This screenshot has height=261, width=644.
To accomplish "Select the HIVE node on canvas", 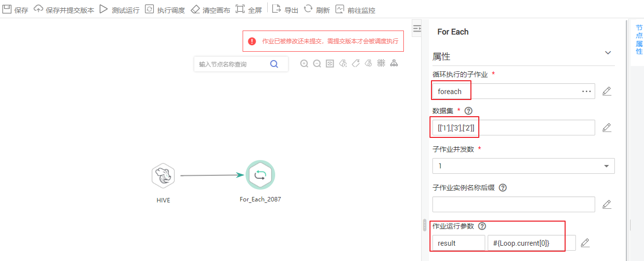I will click(x=163, y=175).
